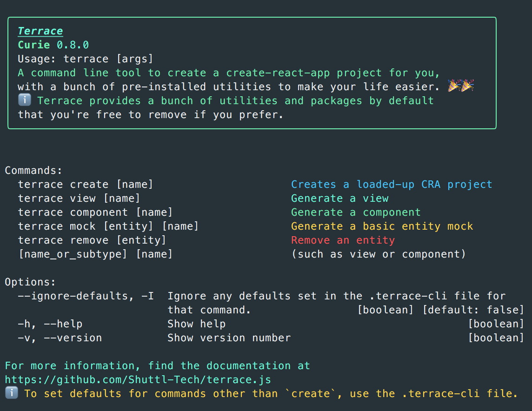The image size is (532, 411).
Task: Click '[default: false]' value
Action: pos(473,310)
